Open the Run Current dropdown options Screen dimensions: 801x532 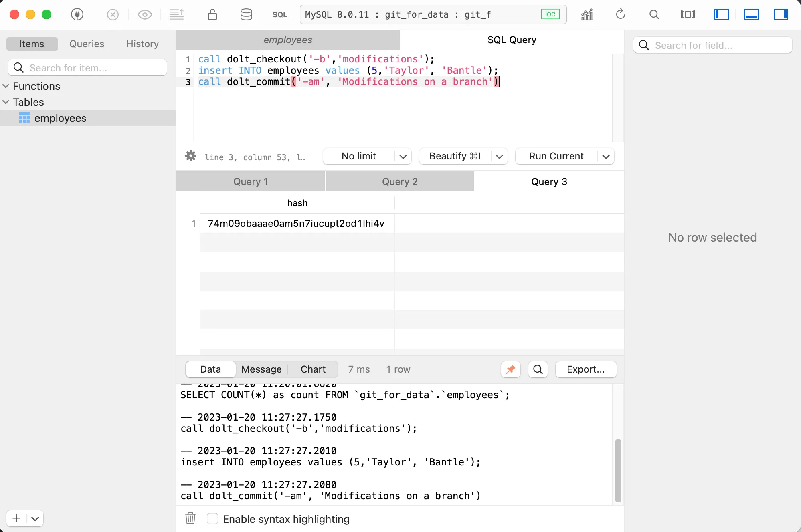pos(606,156)
